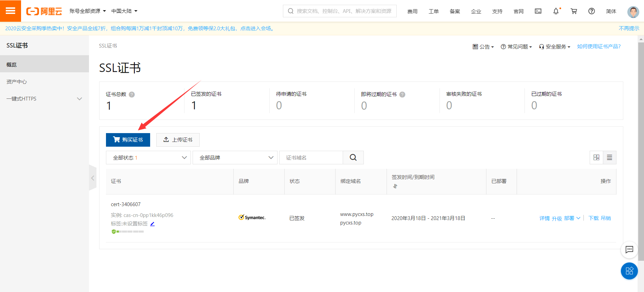Open the 备案 top menu
Viewport: 644px width, 292px height.
[455, 12]
